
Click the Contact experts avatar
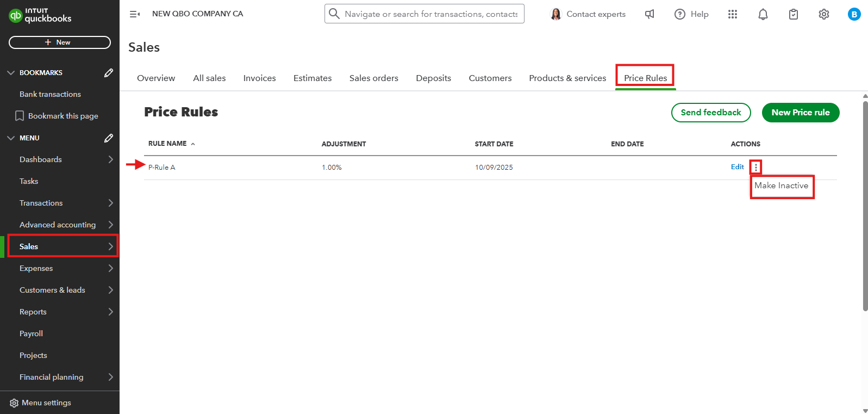(x=555, y=14)
